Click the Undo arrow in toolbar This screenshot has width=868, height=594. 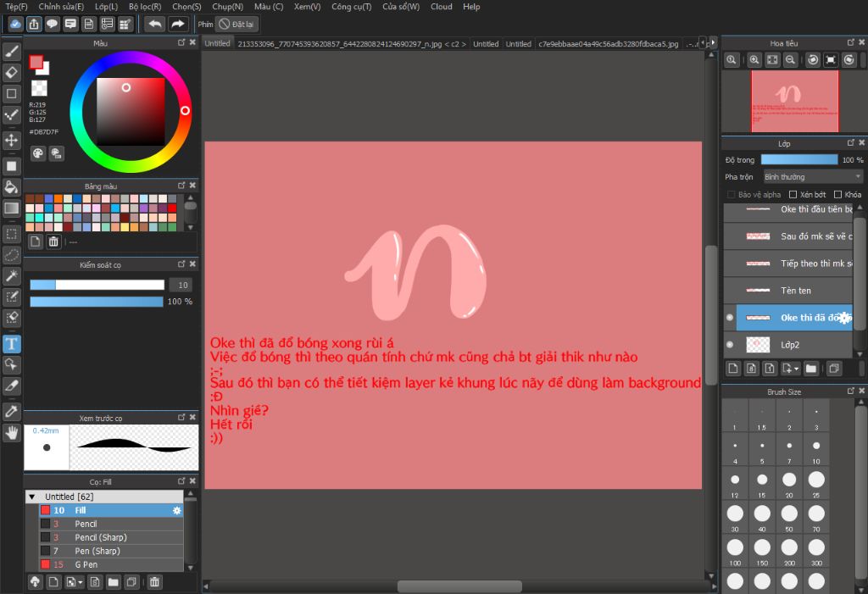click(155, 24)
